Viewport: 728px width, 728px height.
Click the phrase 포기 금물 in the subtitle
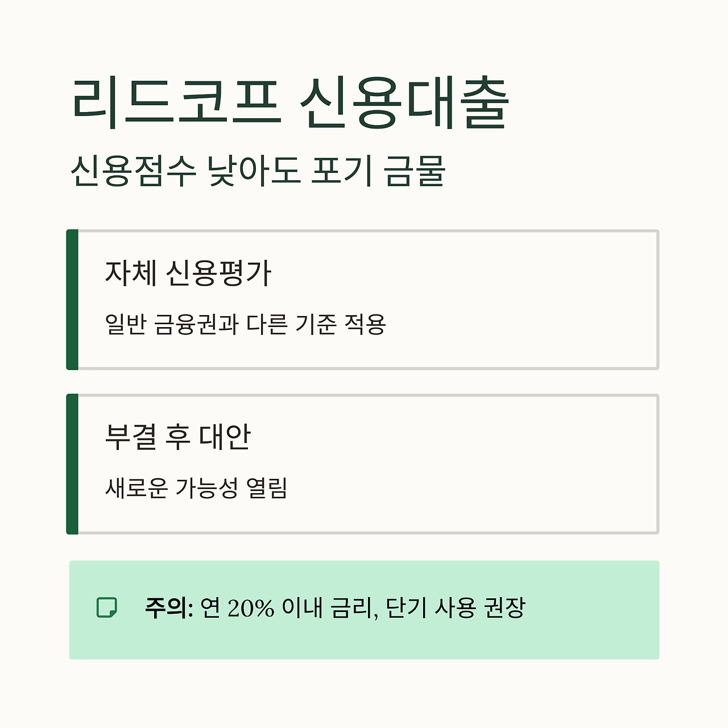[378, 171]
